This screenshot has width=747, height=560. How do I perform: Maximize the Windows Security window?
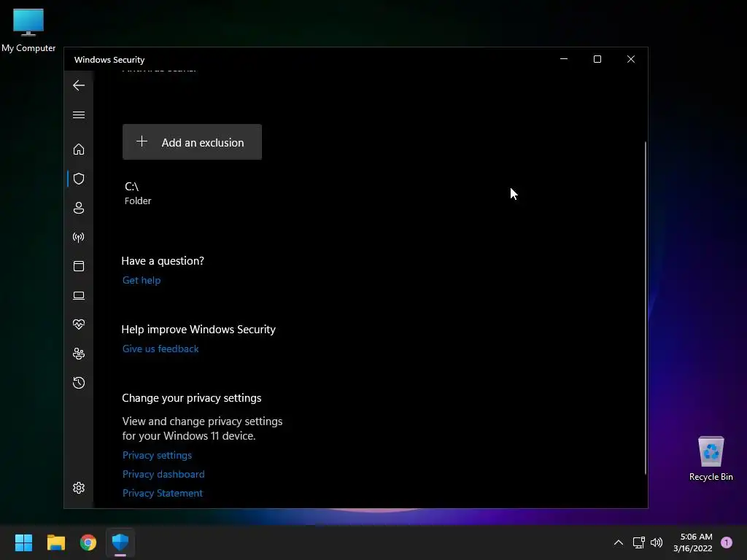click(x=597, y=59)
